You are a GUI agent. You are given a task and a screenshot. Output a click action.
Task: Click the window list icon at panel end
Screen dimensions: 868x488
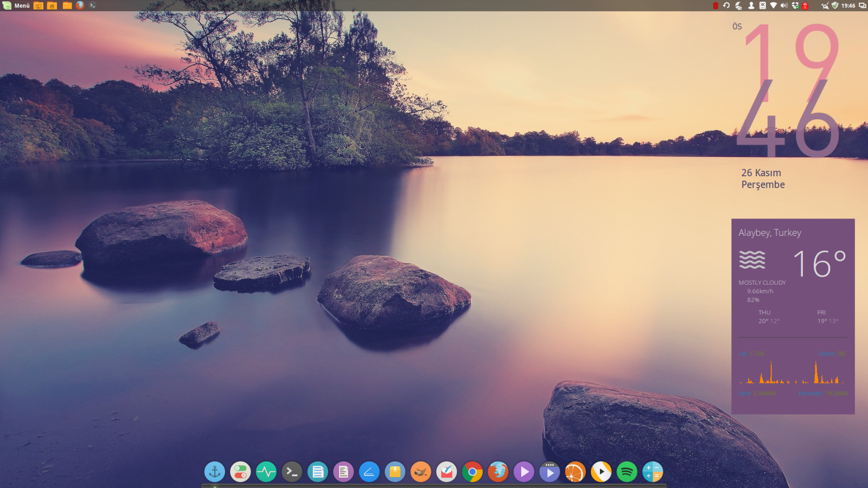(x=862, y=5)
